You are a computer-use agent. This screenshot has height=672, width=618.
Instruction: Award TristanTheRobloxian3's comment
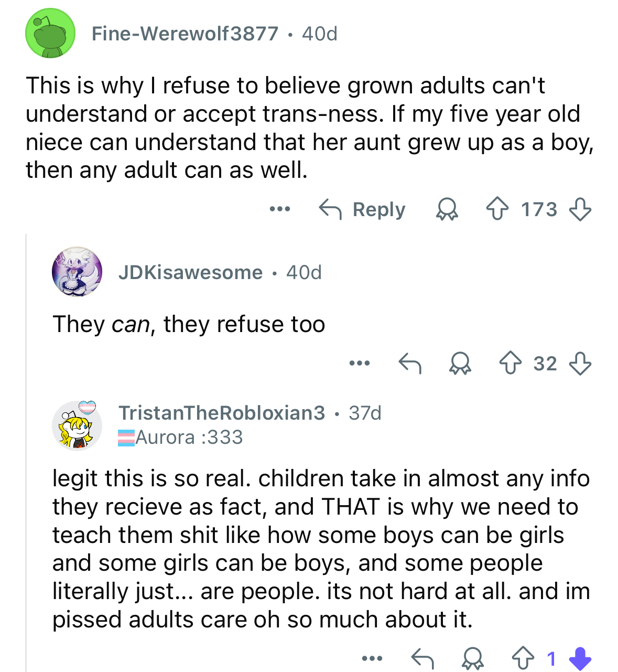point(473,658)
